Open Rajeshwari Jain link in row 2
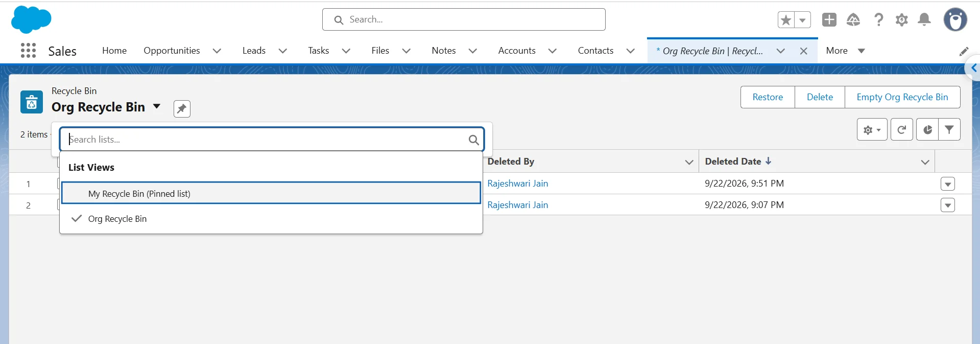 tap(517, 205)
